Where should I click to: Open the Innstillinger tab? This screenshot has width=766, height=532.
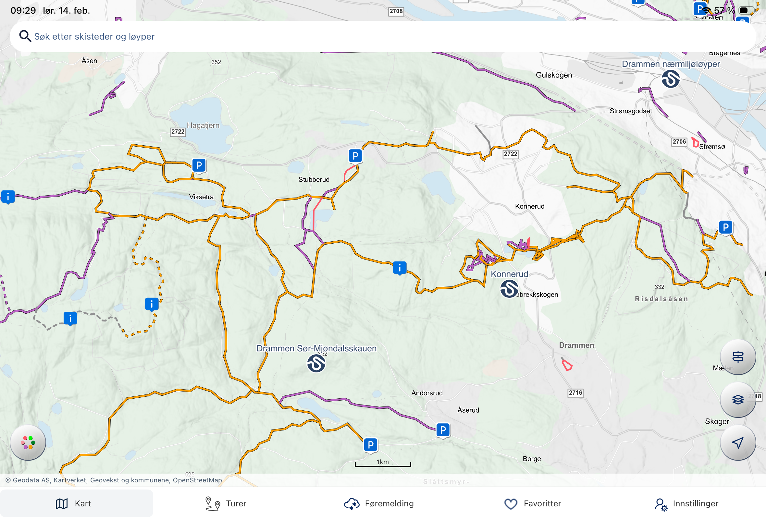(x=686, y=503)
